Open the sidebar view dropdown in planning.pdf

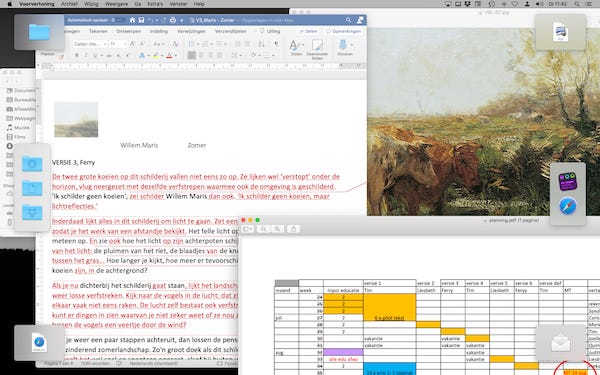click(x=247, y=229)
